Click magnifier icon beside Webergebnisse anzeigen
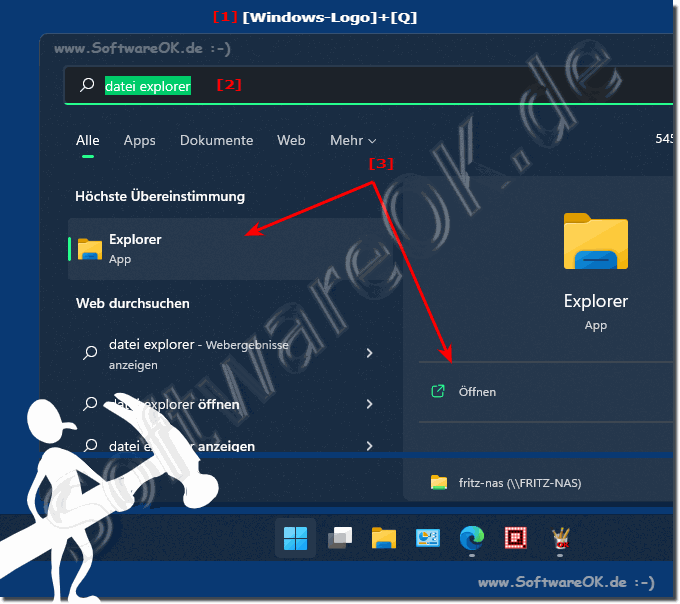This screenshot has height=604, width=680. tap(90, 353)
